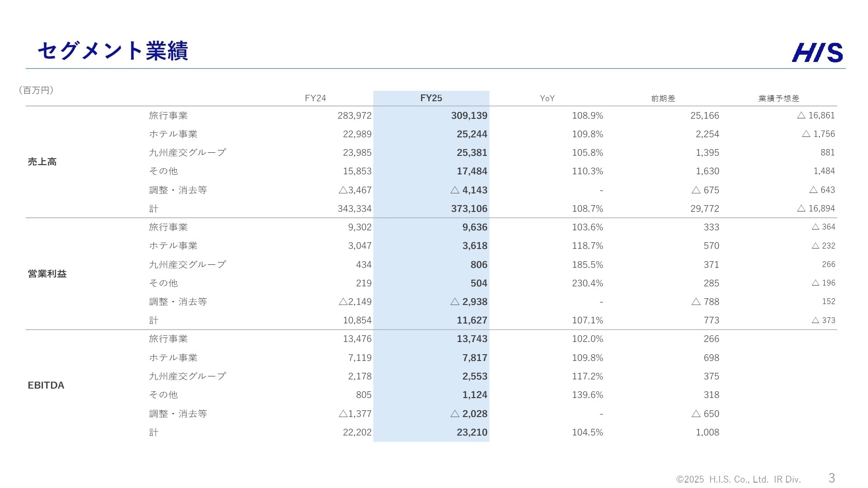Click the 前期差 column header
Image resolution: width=868 pixels, height=488 pixels.
click(663, 98)
